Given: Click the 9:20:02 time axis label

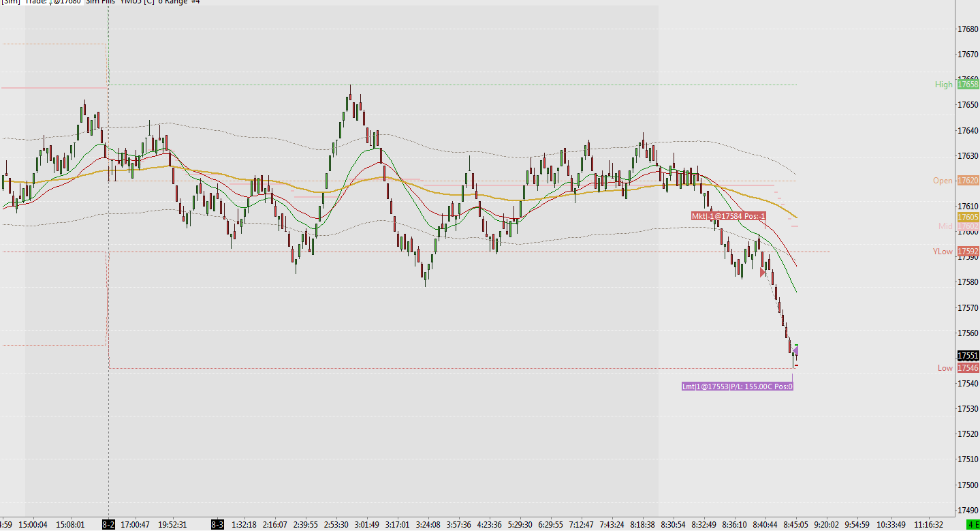Looking at the screenshot, I should pos(826,525).
